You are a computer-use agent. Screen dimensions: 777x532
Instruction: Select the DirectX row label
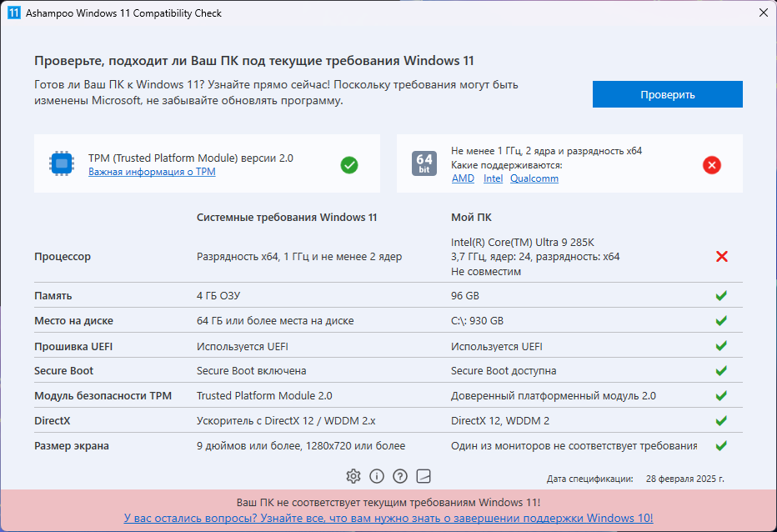pyautogui.click(x=52, y=421)
